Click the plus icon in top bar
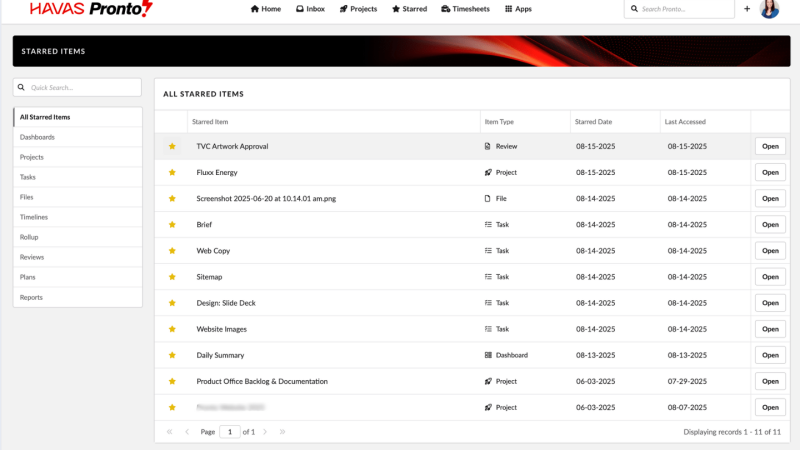Viewport: 800px width, 450px height. click(747, 9)
